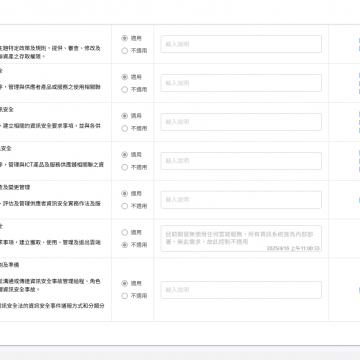
Task: Click the text mentioning 資訊安全事件通報方式
Action: pyautogui.click(x=52, y=306)
